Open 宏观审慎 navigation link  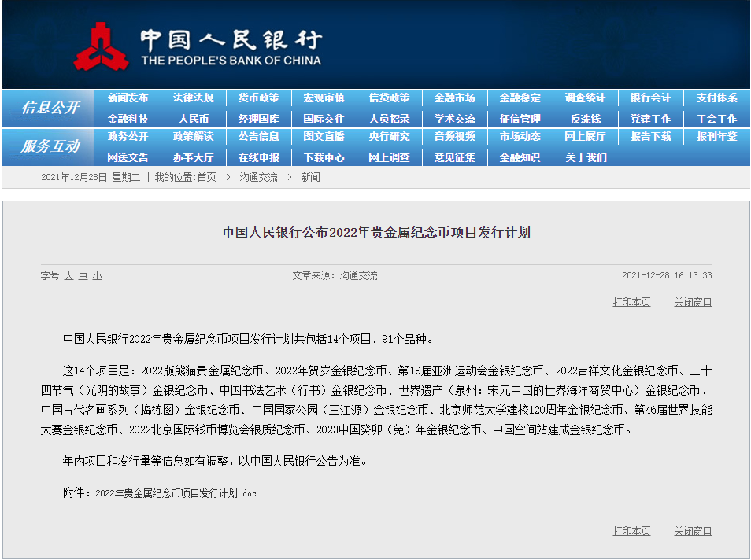pyautogui.click(x=324, y=98)
